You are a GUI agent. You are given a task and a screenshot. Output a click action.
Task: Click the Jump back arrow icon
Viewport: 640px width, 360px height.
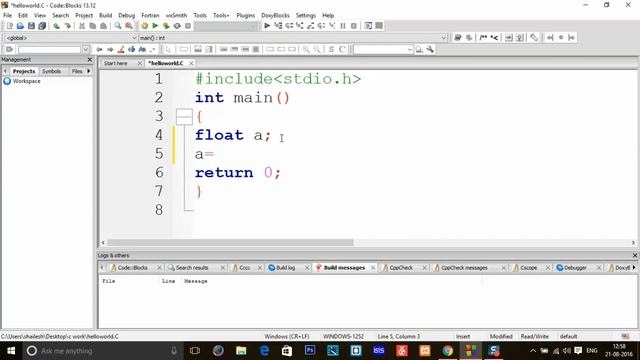pyautogui.click(x=99, y=49)
